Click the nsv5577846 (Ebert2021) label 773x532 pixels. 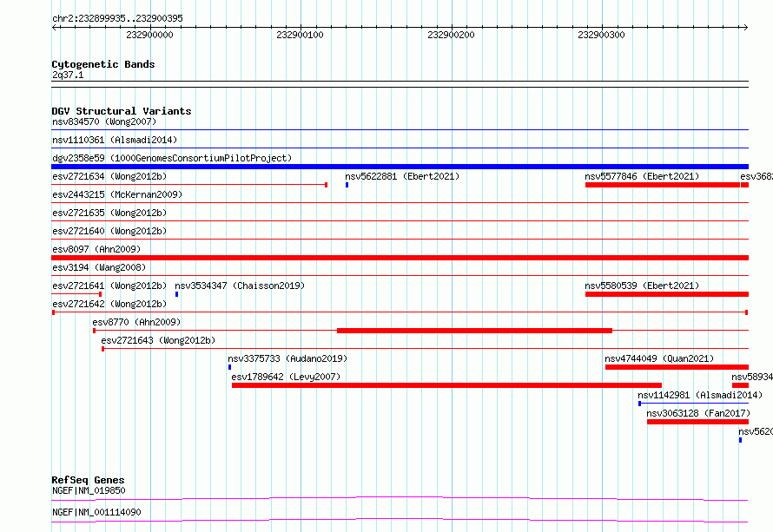[642, 176]
